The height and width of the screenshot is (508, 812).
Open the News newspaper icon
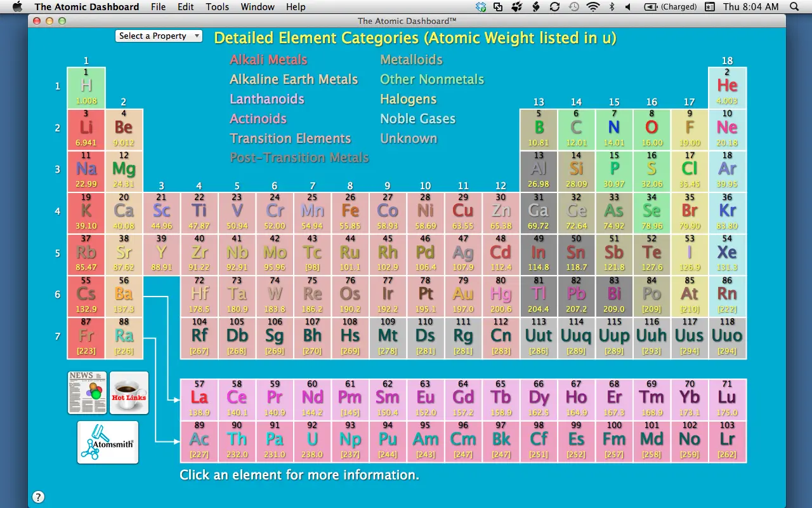coord(87,393)
